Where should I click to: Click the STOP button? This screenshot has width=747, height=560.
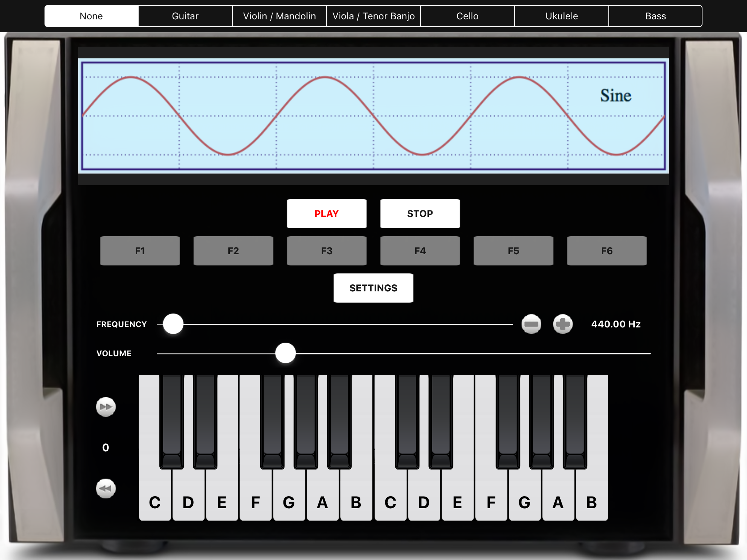tap(420, 214)
